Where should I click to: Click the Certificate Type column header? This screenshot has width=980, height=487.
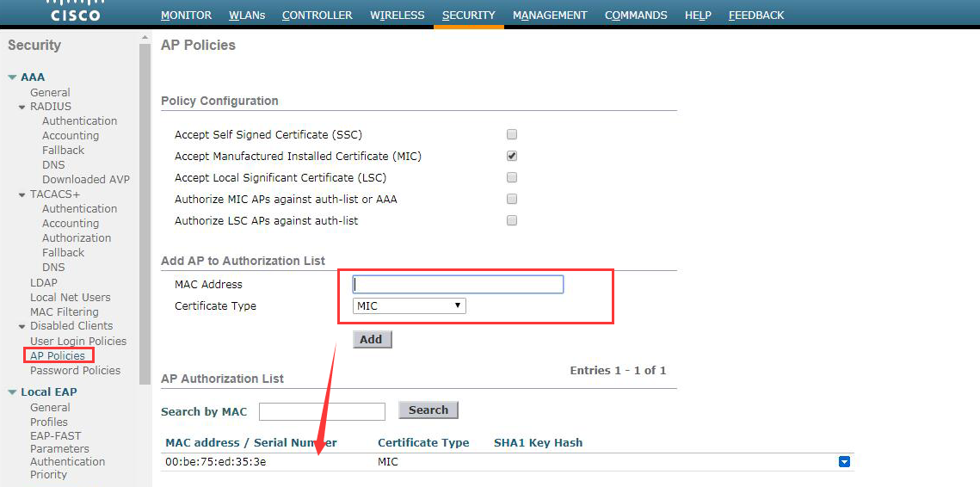pyautogui.click(x=423, y=442)
